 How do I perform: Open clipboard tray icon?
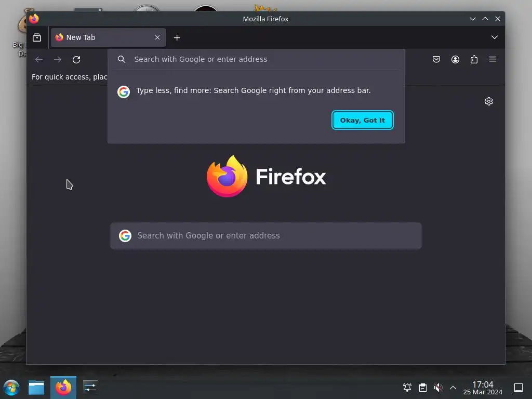pyautogui.click(x=423, y=387)
